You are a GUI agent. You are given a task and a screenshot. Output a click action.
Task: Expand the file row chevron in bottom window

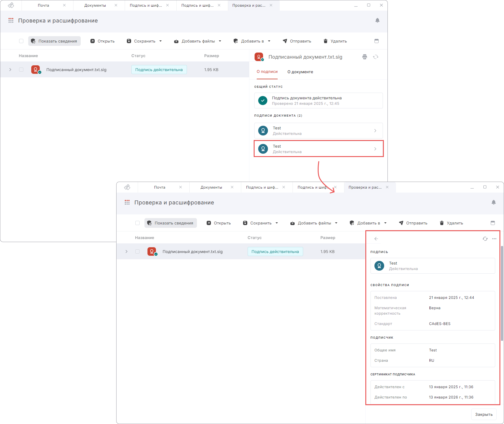127,251
